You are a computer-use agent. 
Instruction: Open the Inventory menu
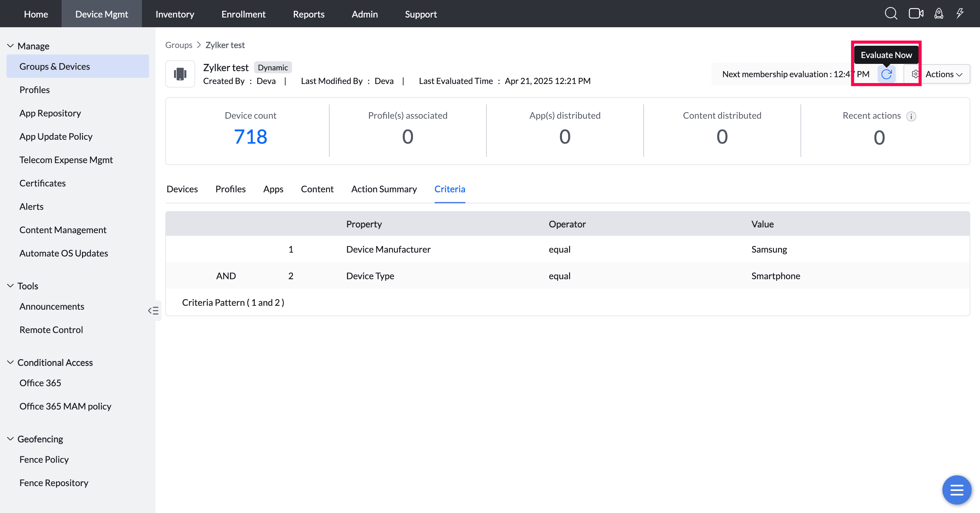175,14
